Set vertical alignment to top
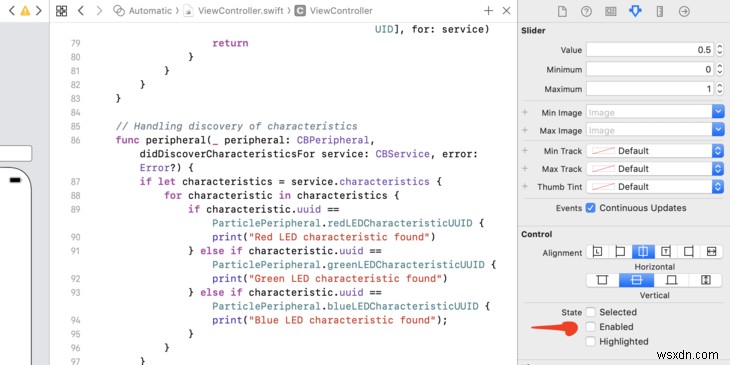 (602, 280)
